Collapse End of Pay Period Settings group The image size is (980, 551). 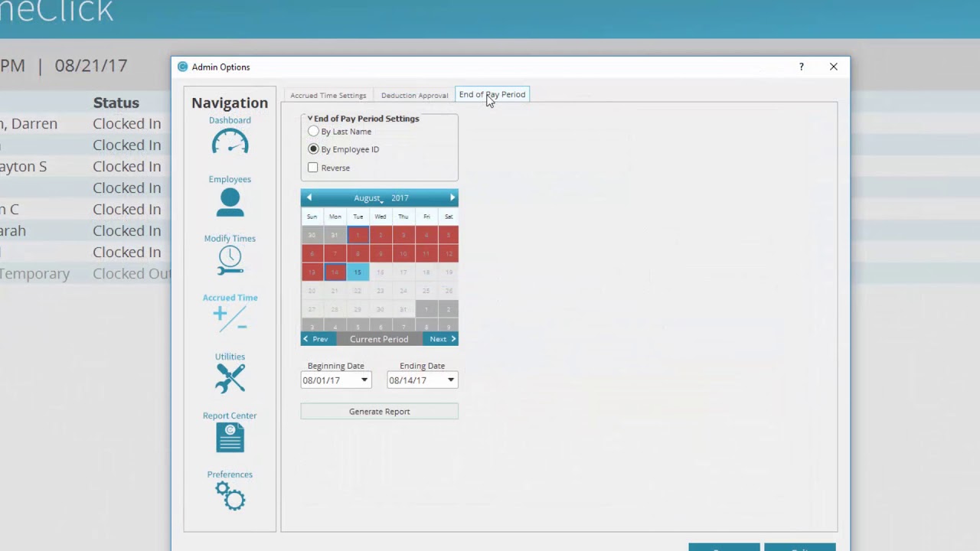point(310,119)
